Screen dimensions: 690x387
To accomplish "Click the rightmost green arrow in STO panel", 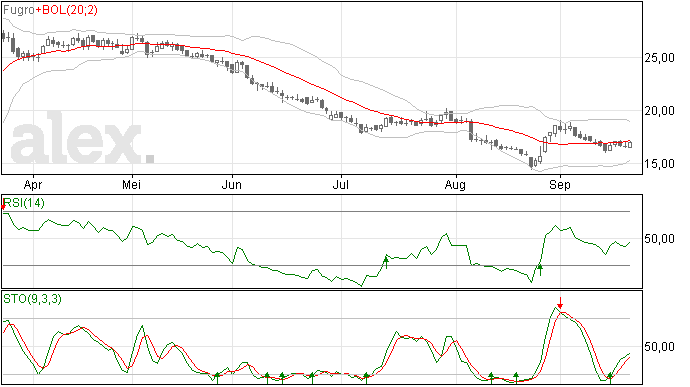I will 610,377.
